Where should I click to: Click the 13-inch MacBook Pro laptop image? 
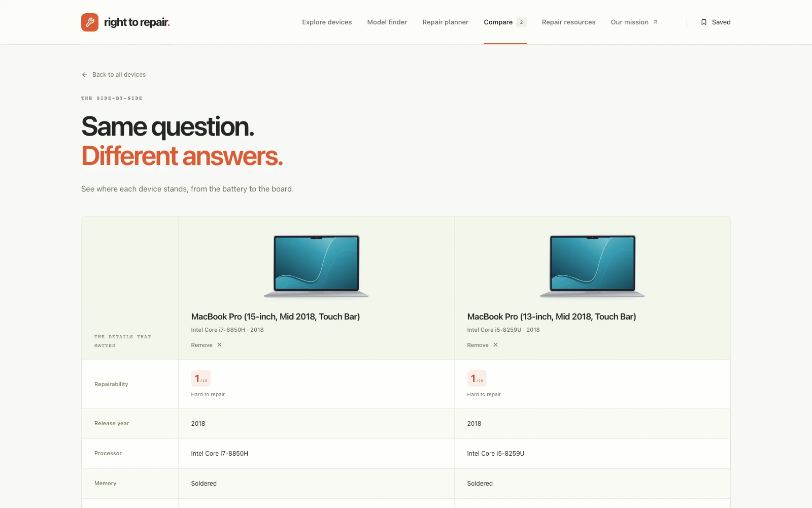pos(592,266)
